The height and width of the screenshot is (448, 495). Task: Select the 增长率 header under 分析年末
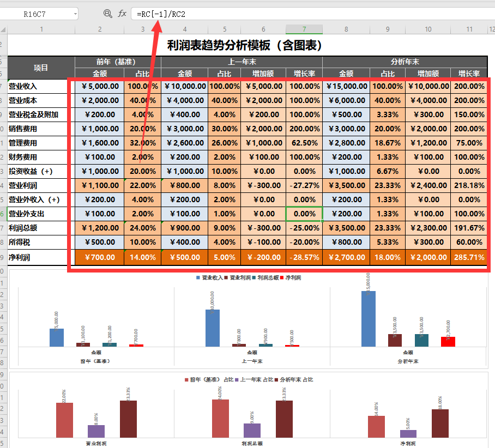click(x=469, y=73)
